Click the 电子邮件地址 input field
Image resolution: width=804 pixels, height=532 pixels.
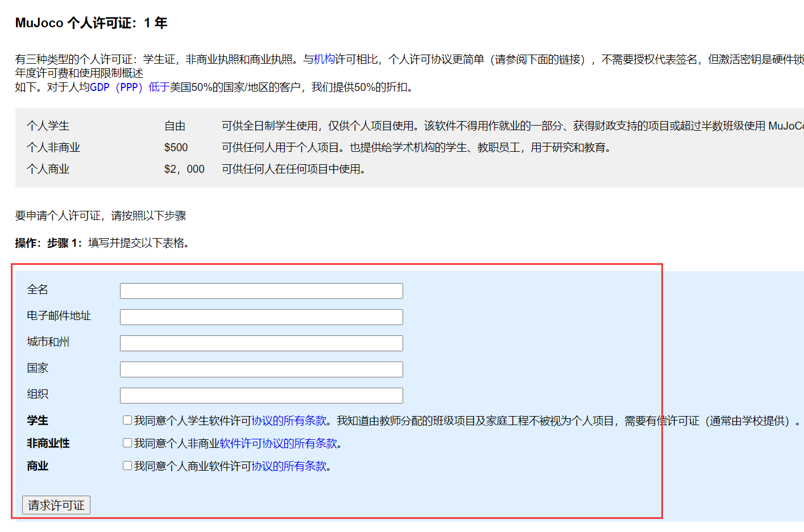pos(262,317)
